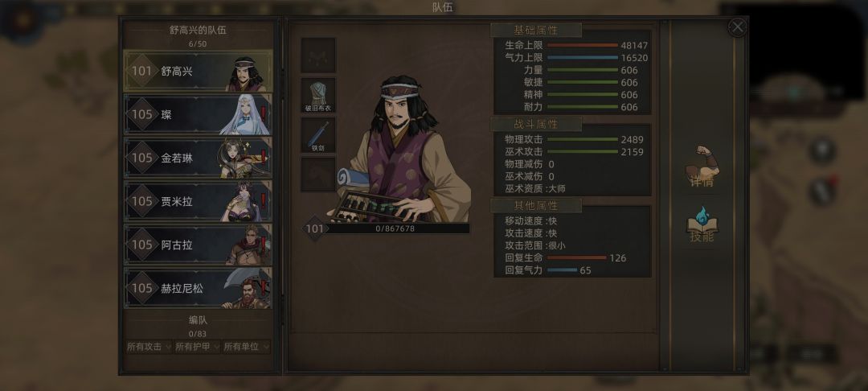Select party member 赫拉尼松
This screenshot has height=391, width=868.
199,288
